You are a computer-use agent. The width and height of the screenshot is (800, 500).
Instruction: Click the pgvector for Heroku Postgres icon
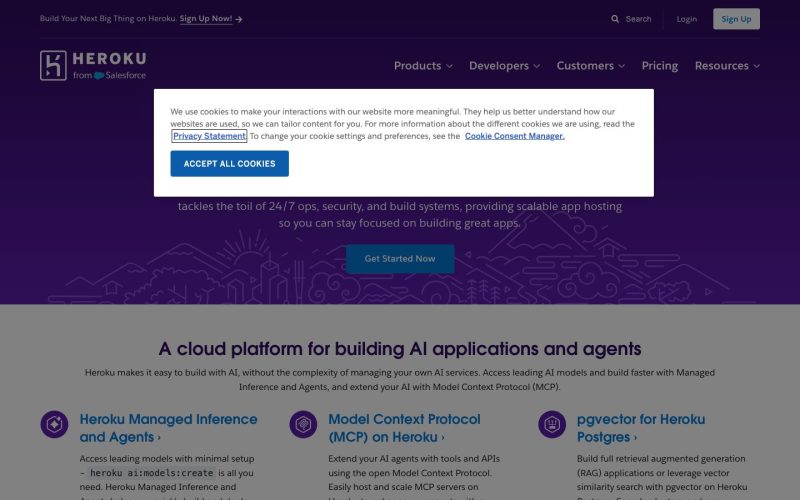(552, 424)
